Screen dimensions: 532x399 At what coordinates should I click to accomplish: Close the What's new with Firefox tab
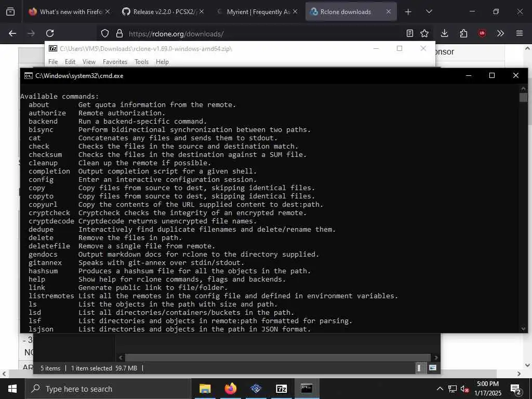click(107, 11)
